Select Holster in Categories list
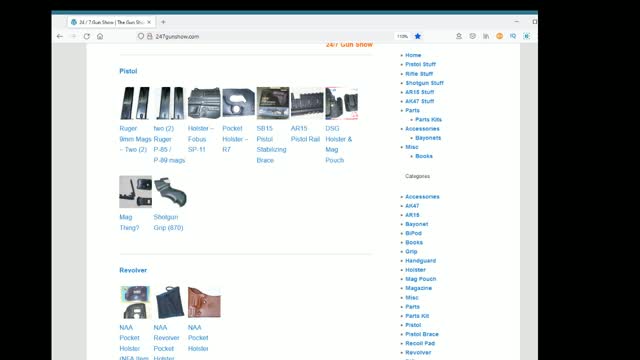Image resolution: width=640 pixels, height=360 pixels. [415, 270]
